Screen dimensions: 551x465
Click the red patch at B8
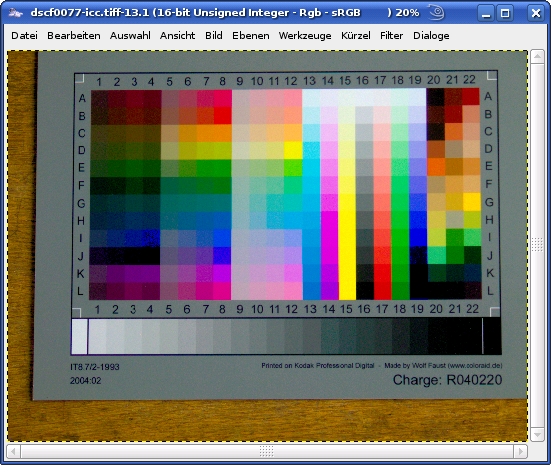(223, 116)
